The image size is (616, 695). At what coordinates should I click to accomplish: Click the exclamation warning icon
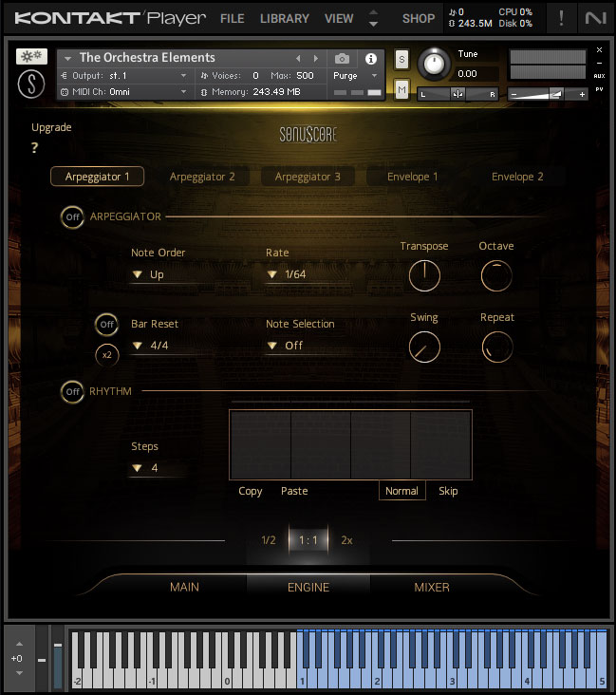561,18
